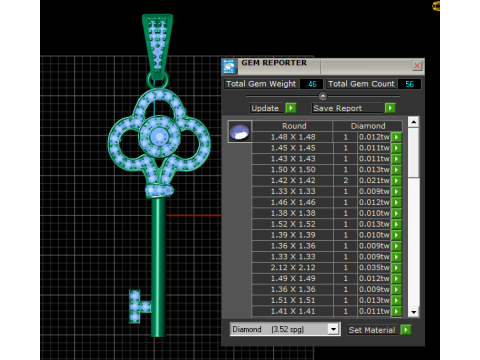Select the 1.48 X 1.48 size cell
The height and width of the screenshot is (360, 480).
click(x=293, y=137)
